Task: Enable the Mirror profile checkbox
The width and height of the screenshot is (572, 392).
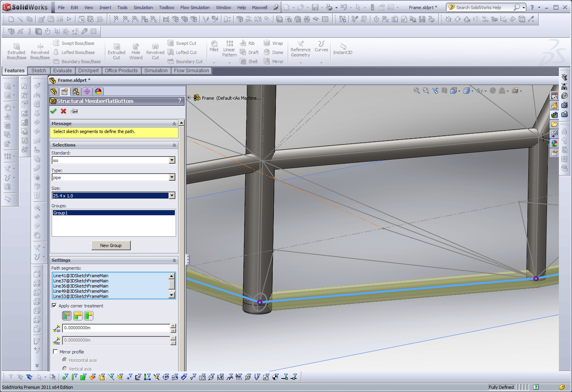Action: tap(56, 351)
